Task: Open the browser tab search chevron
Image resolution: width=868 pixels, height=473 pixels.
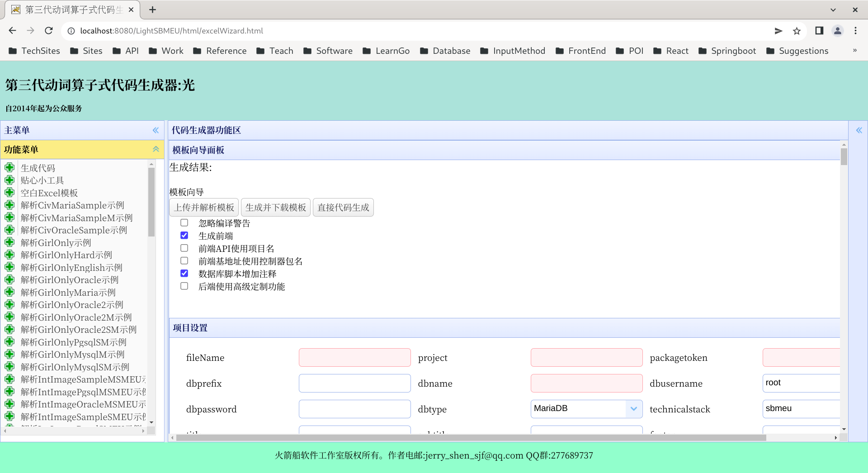Action: pyautogui.click(x=833, y=9)
